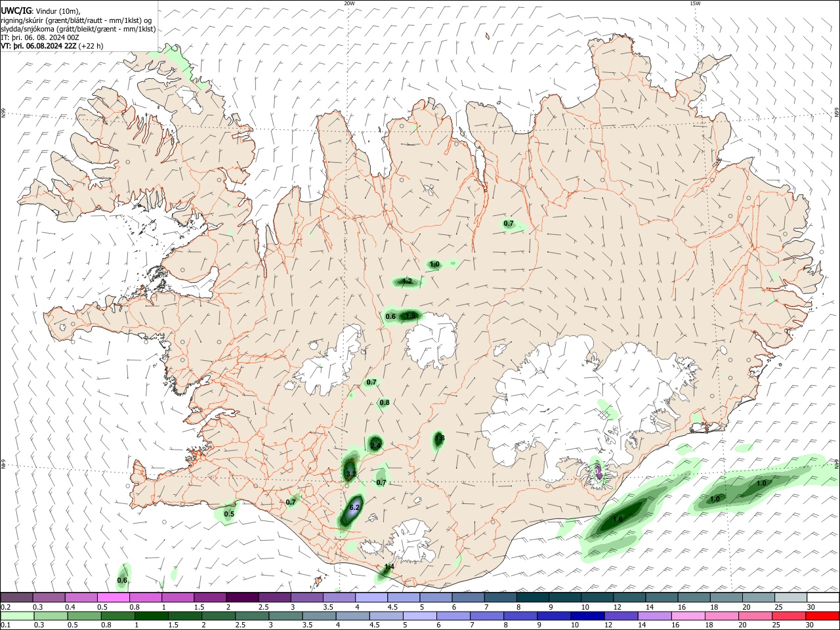Click the IT initial time line 00Z
The image size is (840, 630).
coord(40,37)
